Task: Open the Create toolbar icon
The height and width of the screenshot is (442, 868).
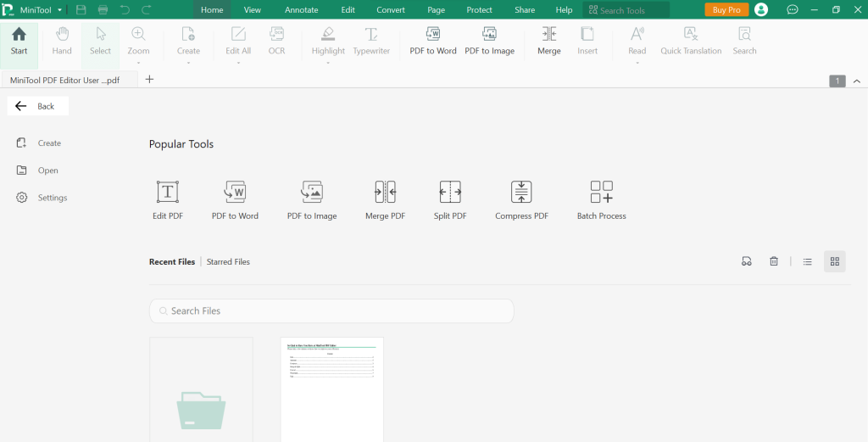Action: [188, 42]
